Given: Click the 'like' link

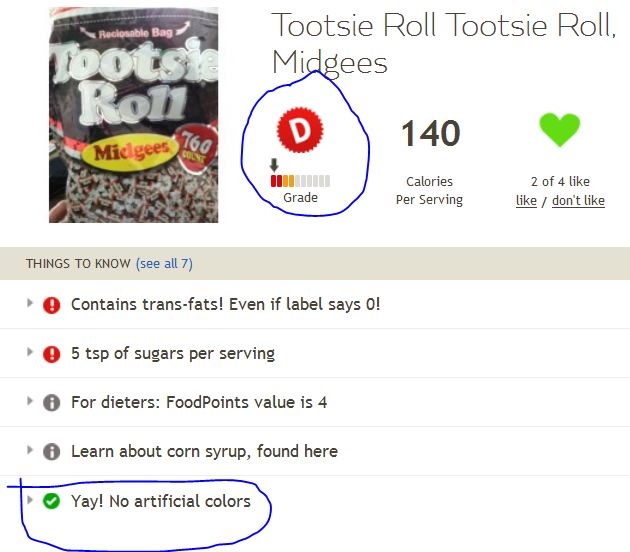Looking at the screenshot, I should [526, 200].
